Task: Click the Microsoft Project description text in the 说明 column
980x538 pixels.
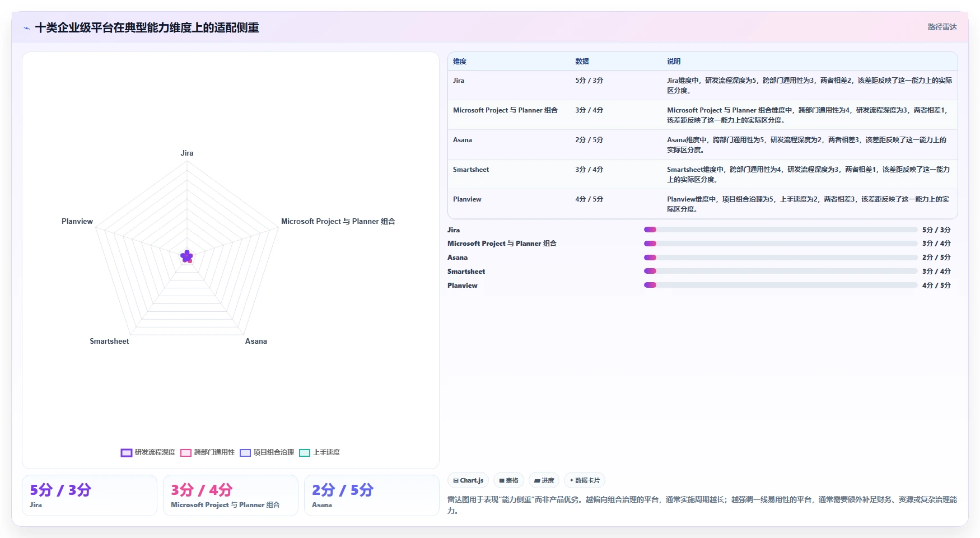Action: 808,115
